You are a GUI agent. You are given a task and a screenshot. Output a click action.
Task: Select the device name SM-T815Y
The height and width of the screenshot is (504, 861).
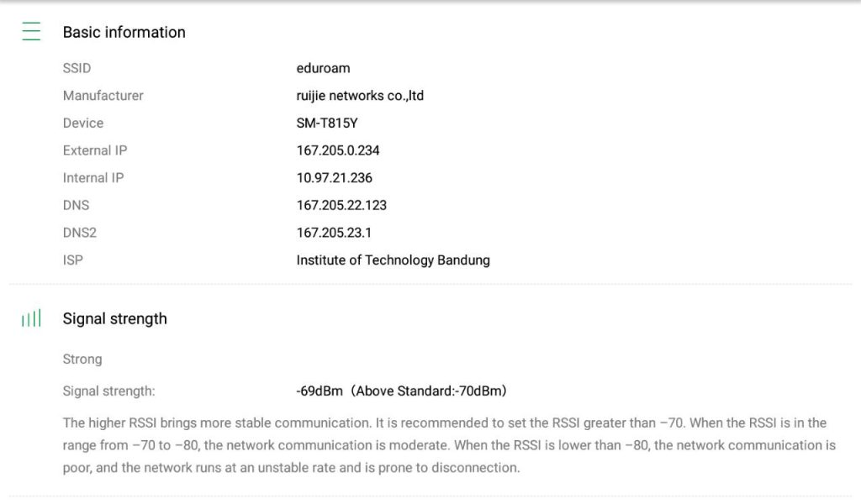pos(327,123)
